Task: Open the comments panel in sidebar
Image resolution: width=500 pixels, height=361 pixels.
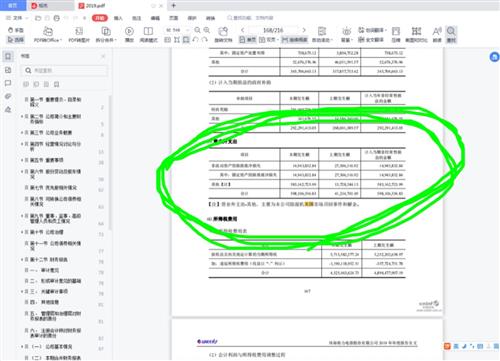Action: coord(8,83)
